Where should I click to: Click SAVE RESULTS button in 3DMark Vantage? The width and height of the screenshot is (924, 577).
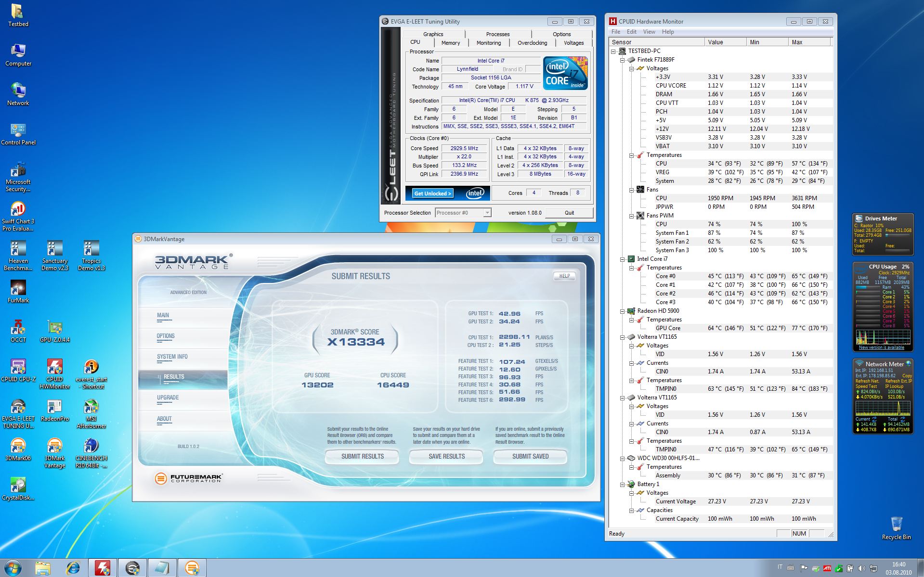(446, 456)
